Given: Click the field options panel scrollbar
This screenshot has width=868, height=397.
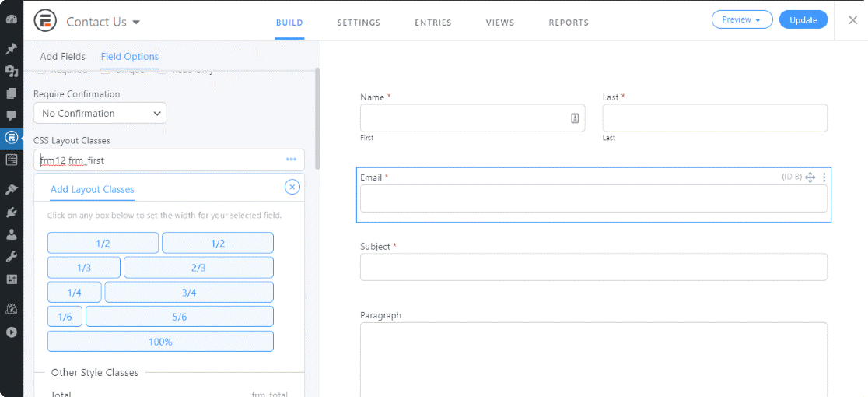Looking at the screenshot, I should (317, 119).
